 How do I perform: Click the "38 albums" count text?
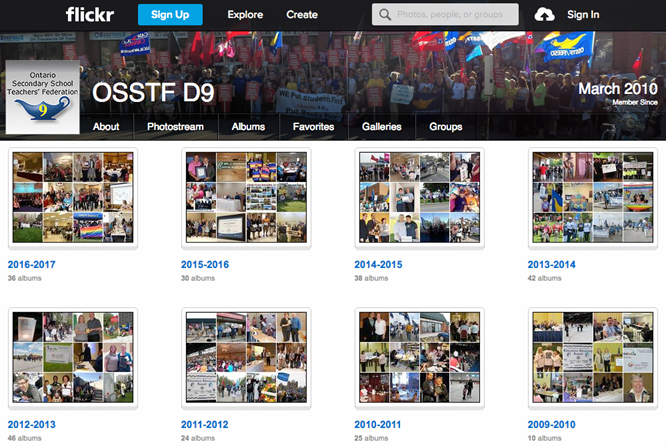[371, 278]
